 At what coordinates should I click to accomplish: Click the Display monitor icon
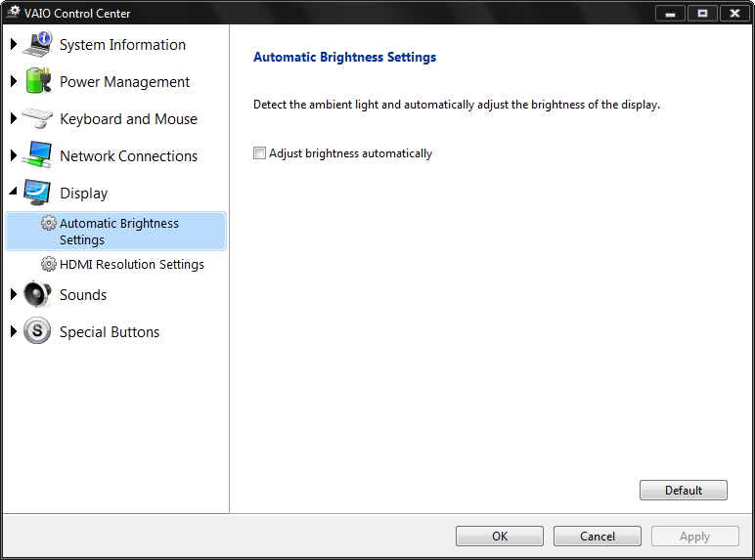pos(37,192)
